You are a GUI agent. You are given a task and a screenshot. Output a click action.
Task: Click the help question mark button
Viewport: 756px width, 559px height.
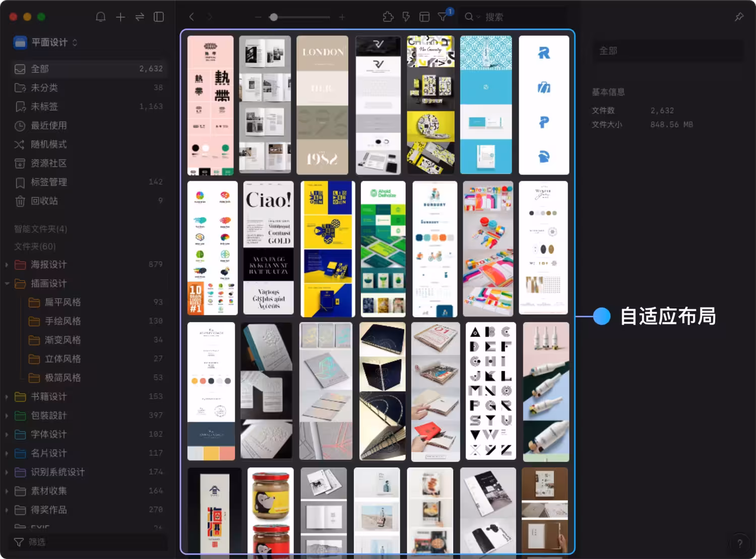coord(739,543)
